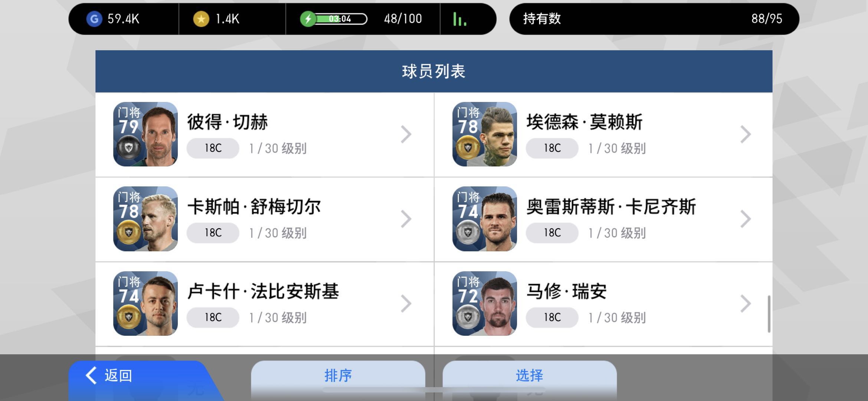The width and height of the screenshot is (868, 401).
Task: Tap the back arrow icon beside 返回
Action: coord(91,375)
